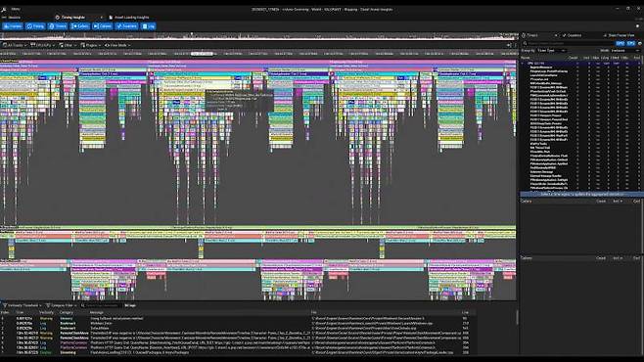Click the funnel icon of Category Filter

click(48, 305)
